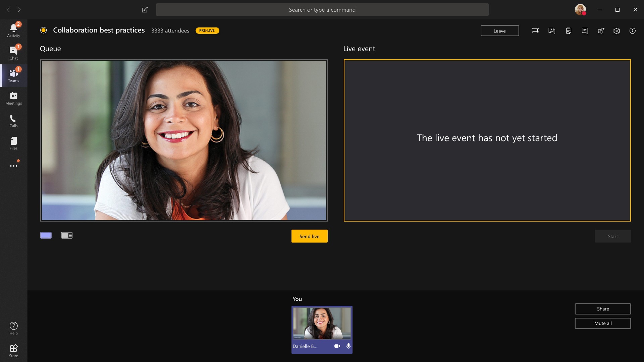Viewport: 644px width, 362px height.
Task: Click the producer layout single-view toggle
Action: [x=46, y=235]
